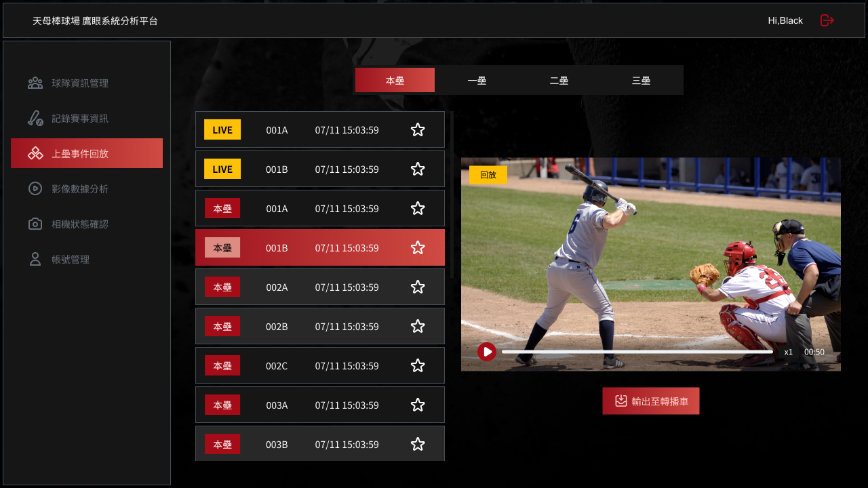Toggle star for the 本壘 002A entry

(418, 287)
